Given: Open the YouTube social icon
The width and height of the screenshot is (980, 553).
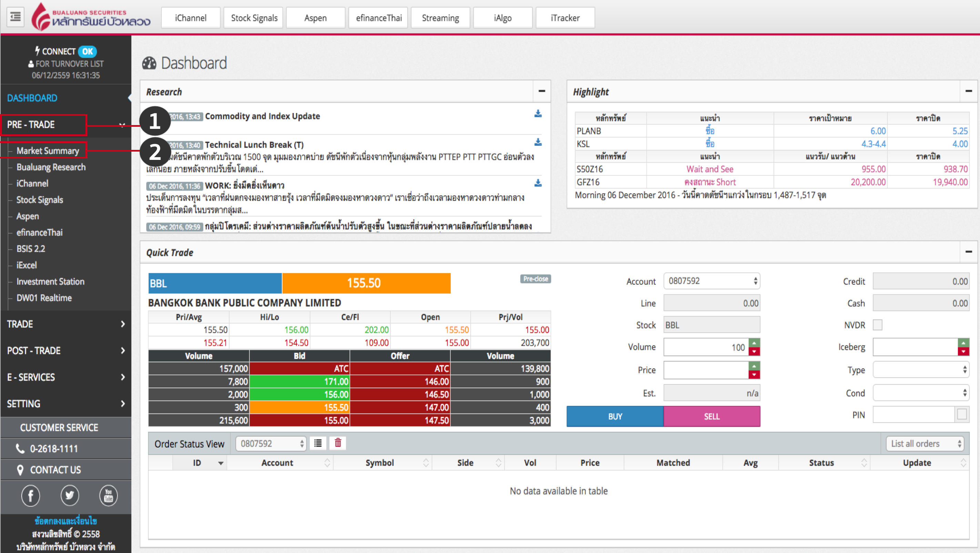Looking at the screenshot, I should (109, 495).
